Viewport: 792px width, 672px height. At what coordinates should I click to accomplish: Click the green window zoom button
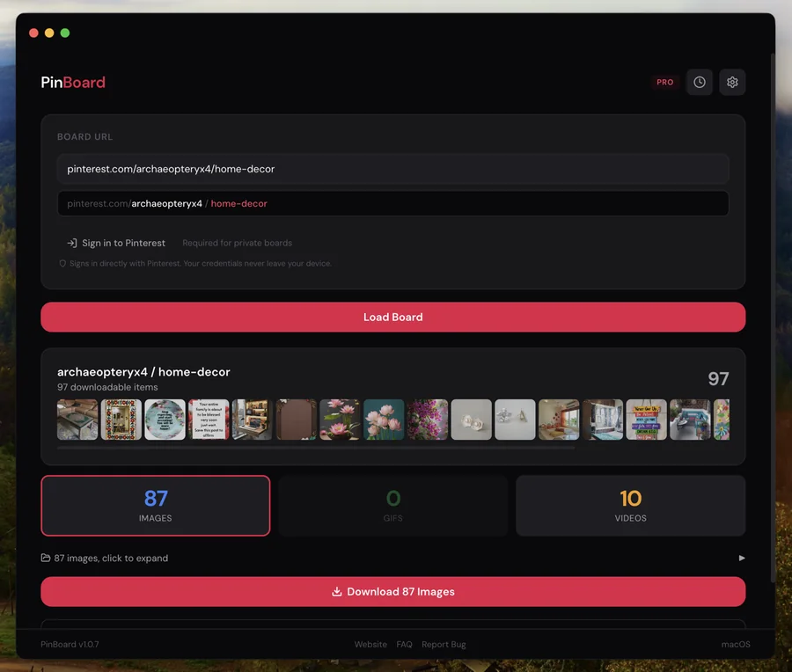click(65, 33)
